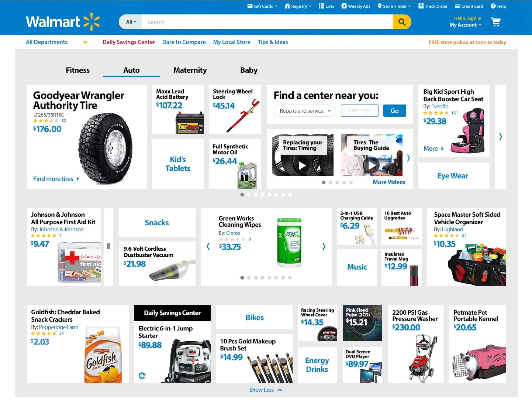Select the first carousel dot under Green Works
Image resolution: width=532 pixels, height=414 pixels.
(x=242, y=278)
